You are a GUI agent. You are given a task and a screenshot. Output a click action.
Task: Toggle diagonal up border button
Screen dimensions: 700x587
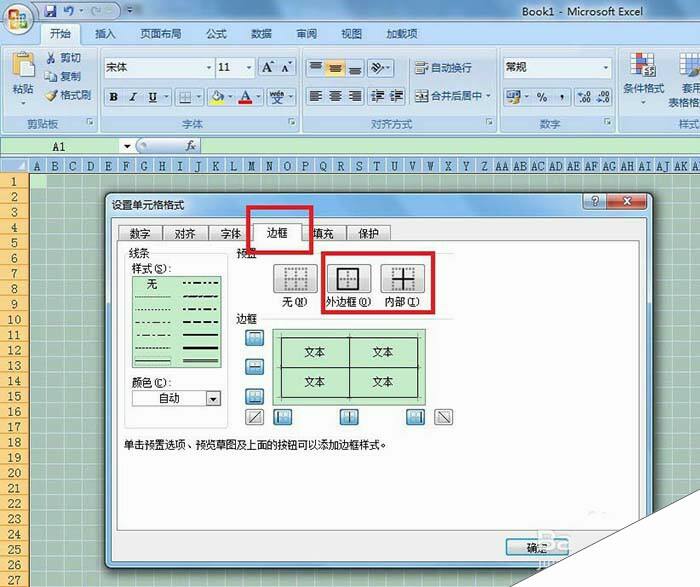[254, 417]
